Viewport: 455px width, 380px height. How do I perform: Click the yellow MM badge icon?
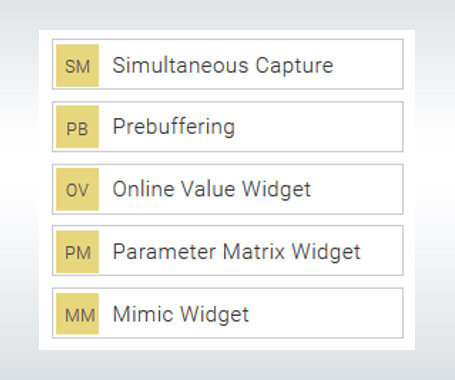point(77,314)
